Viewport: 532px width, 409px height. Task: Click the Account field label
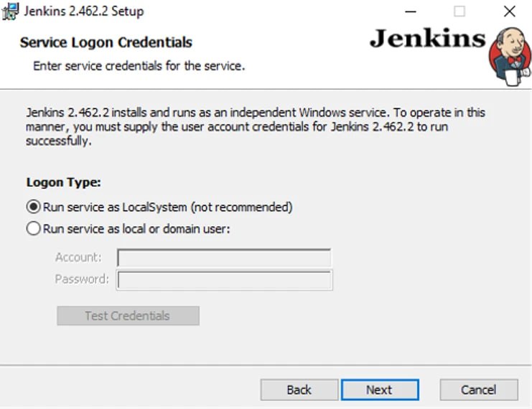78,258
